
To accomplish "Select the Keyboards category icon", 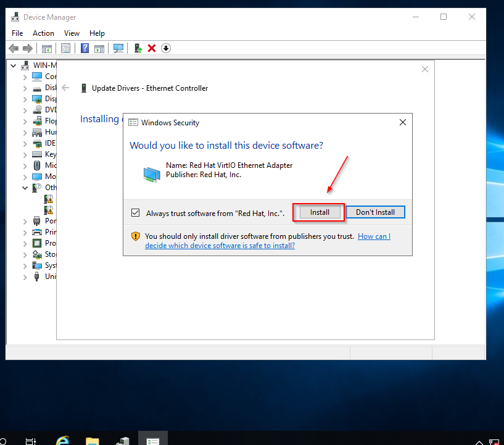I will point(37,154).
